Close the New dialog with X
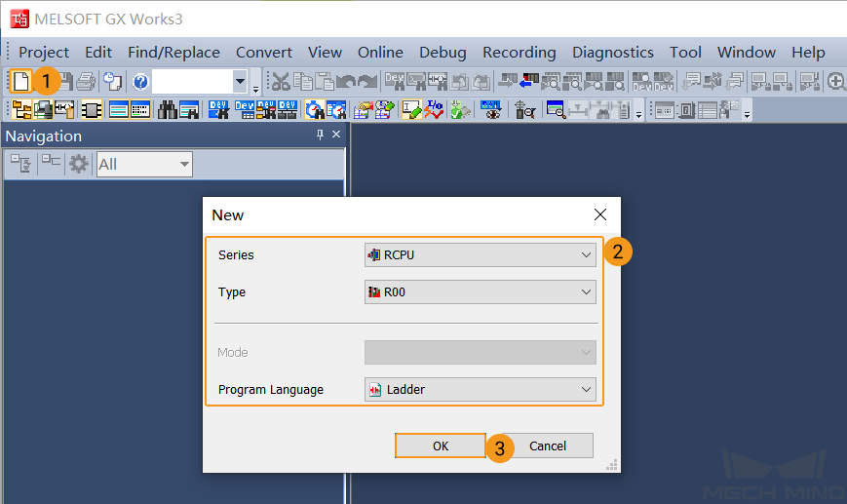Image resolution: width=847 pixels, height=504 pixels. (600, 214)
